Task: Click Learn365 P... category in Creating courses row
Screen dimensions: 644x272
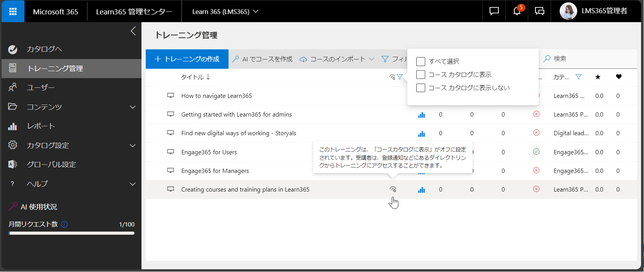Action: (x=571, y=190)
